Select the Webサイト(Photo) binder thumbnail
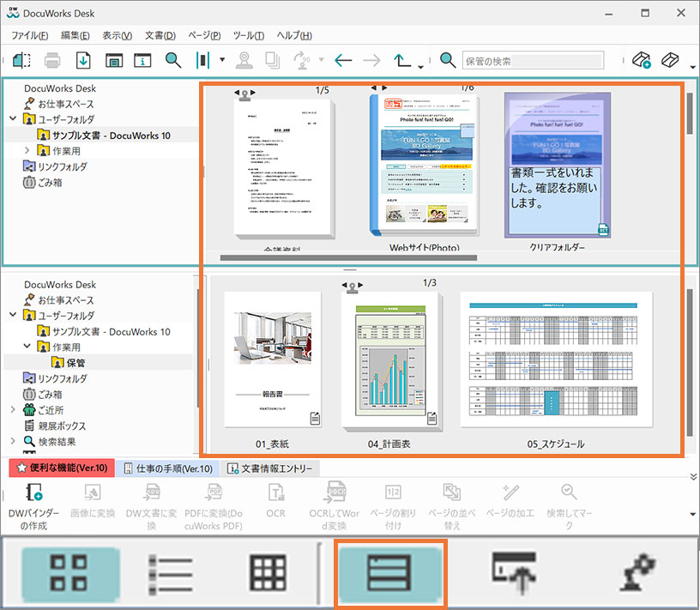 click(x=424, y=165)
